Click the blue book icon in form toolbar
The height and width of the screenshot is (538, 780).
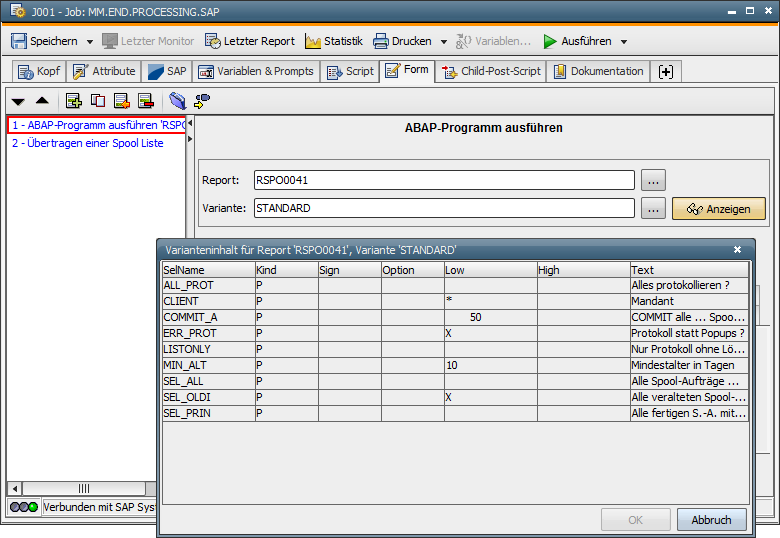(x=178, y=101)
